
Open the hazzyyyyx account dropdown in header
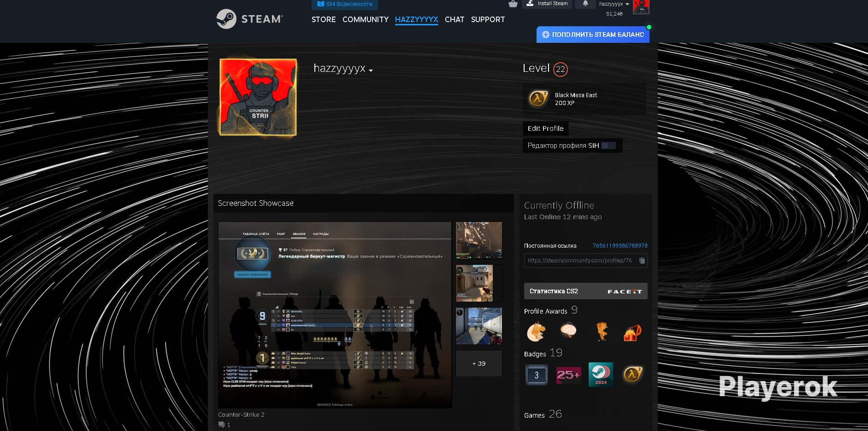coord(614,4)
